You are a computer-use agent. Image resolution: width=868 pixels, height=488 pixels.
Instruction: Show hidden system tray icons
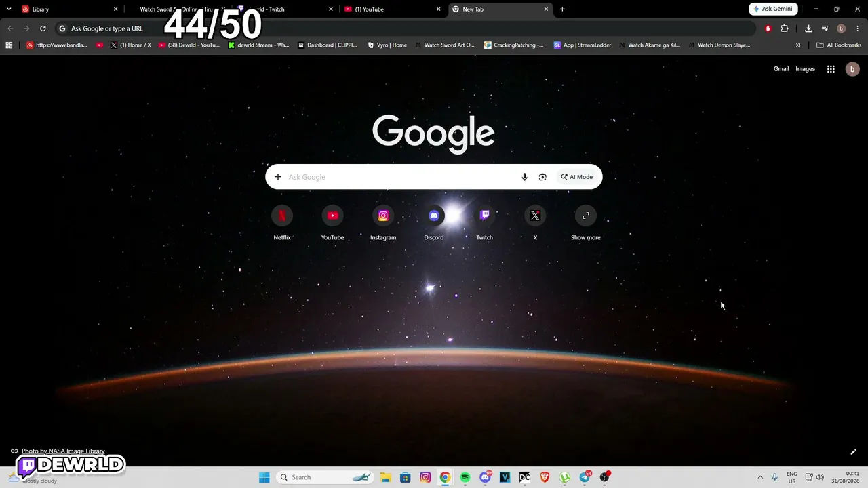[760, 477]
